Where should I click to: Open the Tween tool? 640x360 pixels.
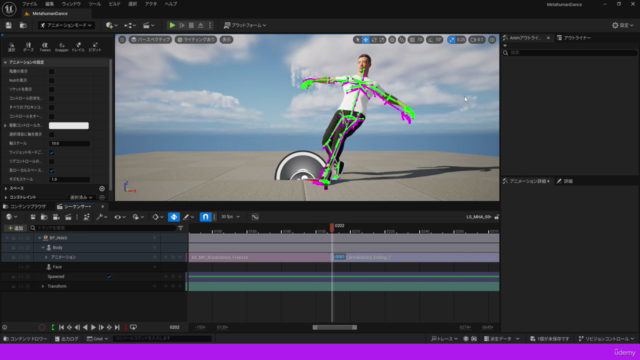click(45, 47)
